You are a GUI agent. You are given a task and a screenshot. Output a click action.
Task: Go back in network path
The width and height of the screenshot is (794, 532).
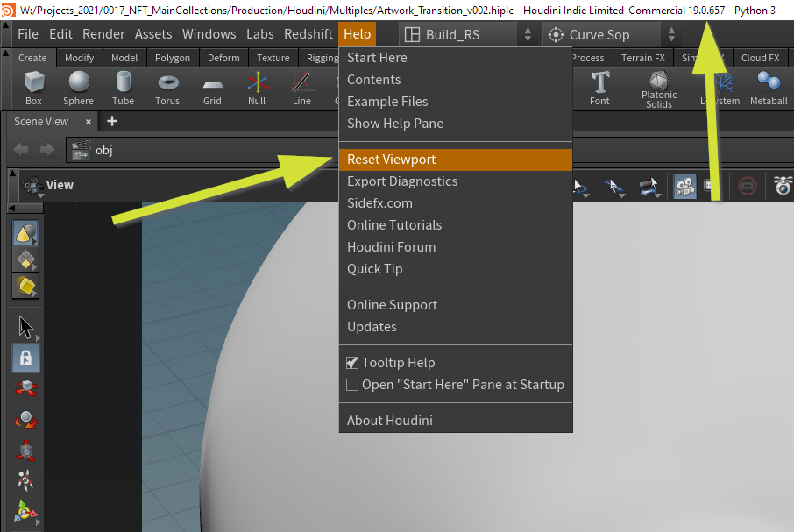coord(21,149)
